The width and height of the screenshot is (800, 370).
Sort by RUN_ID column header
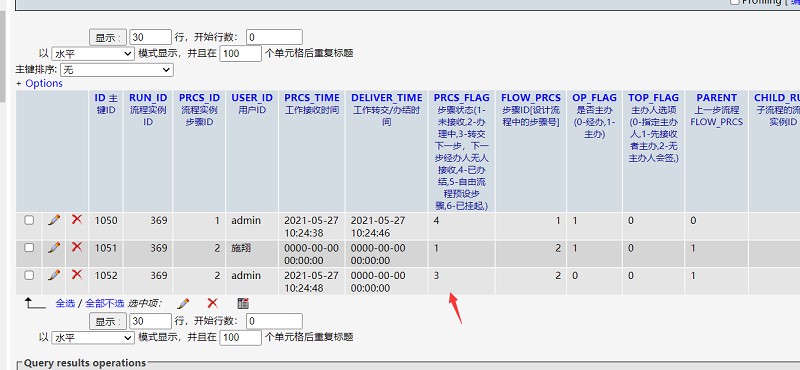pos(148,97)
